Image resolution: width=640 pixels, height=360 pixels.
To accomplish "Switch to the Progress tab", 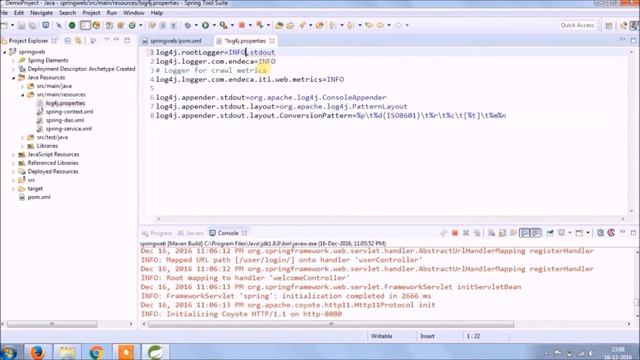I will 157,233.
